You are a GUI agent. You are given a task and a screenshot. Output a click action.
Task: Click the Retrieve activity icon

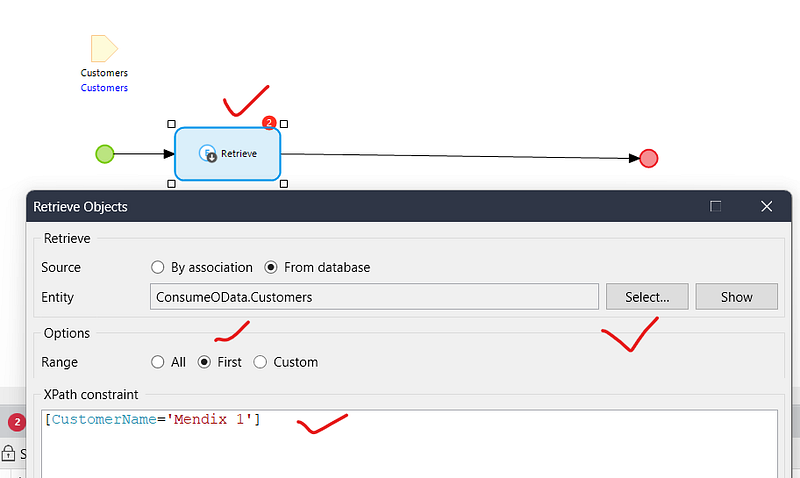coord(208,154)
